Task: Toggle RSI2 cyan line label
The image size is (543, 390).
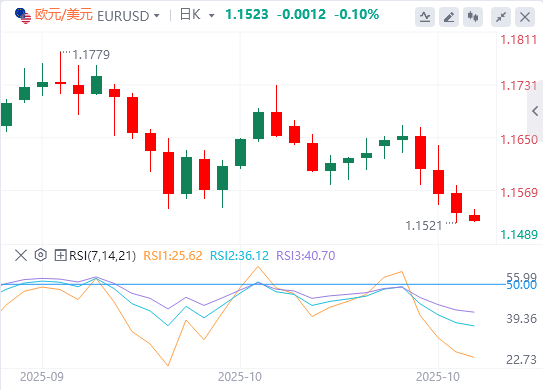Action: (239, 256)
